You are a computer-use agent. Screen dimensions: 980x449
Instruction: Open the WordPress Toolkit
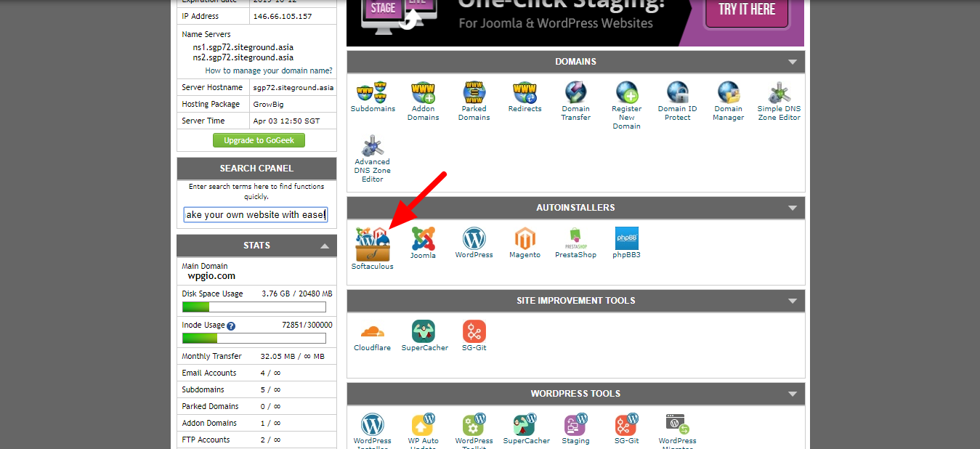coord(474,425)
